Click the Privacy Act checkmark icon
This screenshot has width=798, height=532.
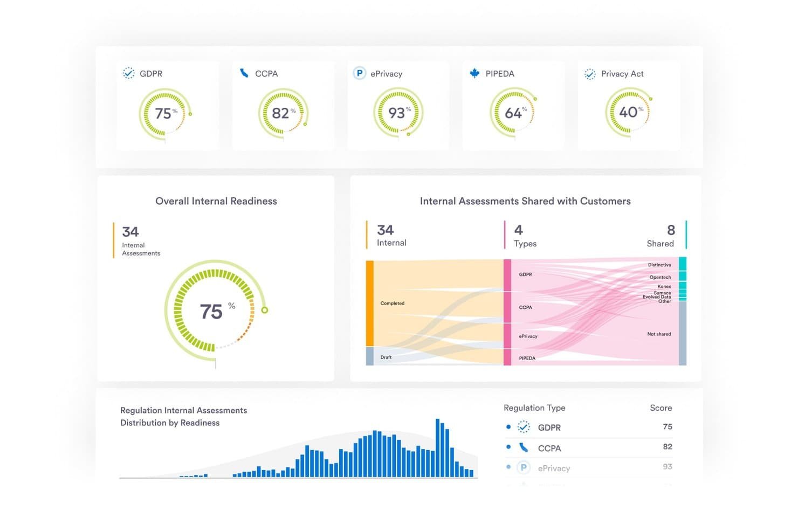tap(590, 74)
